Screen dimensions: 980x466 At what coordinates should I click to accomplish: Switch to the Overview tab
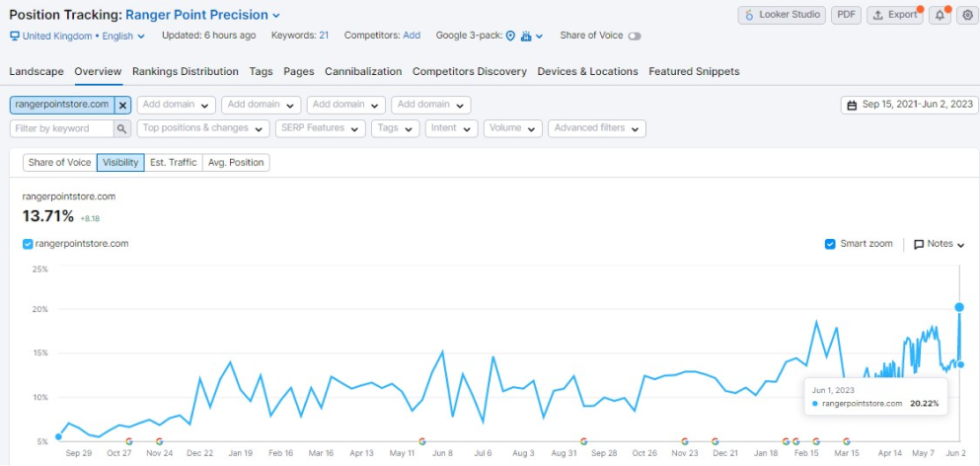[x=98, y=71]
